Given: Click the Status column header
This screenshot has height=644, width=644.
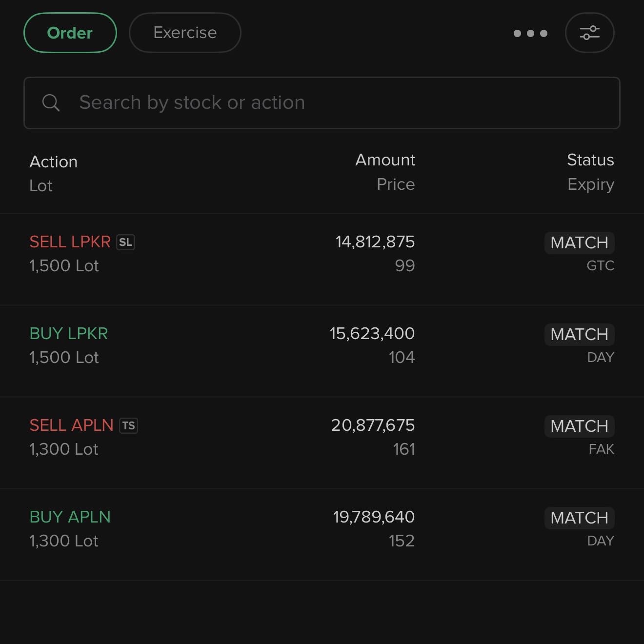Looking at the screenshot, I should pos(590,160).
